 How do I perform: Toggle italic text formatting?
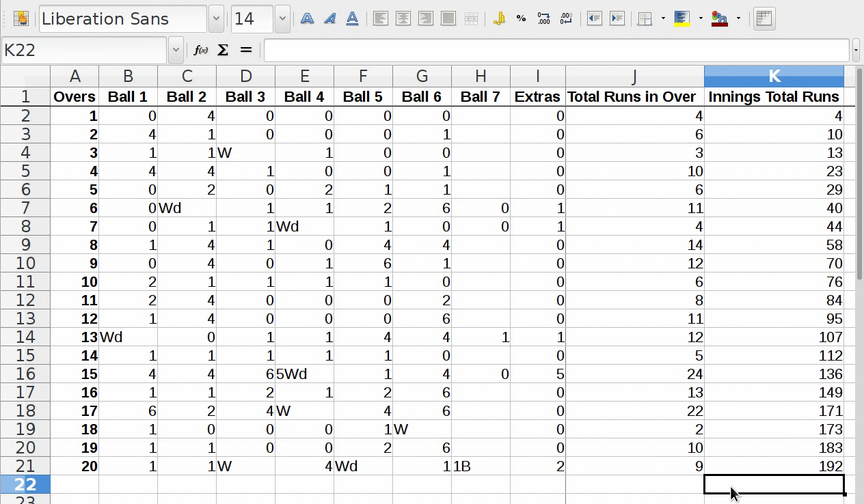(x=329, y=19)
